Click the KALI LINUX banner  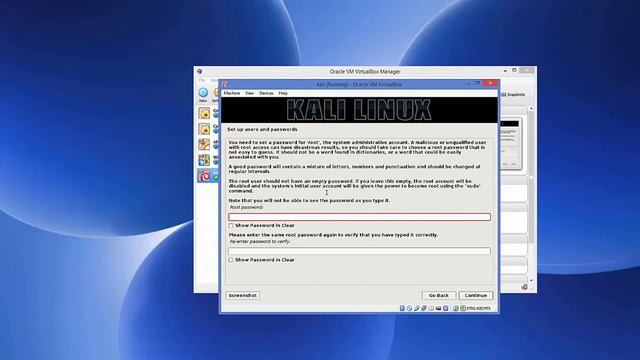click(x=359, y=110)
